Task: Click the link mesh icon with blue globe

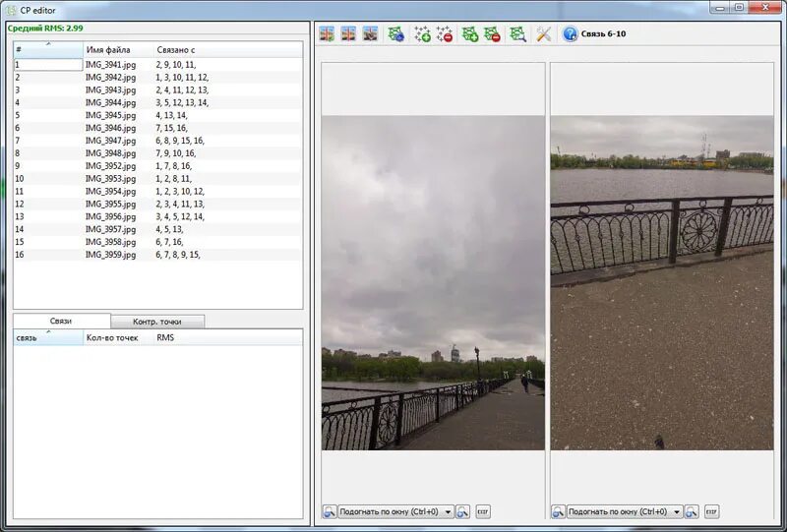Action: click(396, 34)
